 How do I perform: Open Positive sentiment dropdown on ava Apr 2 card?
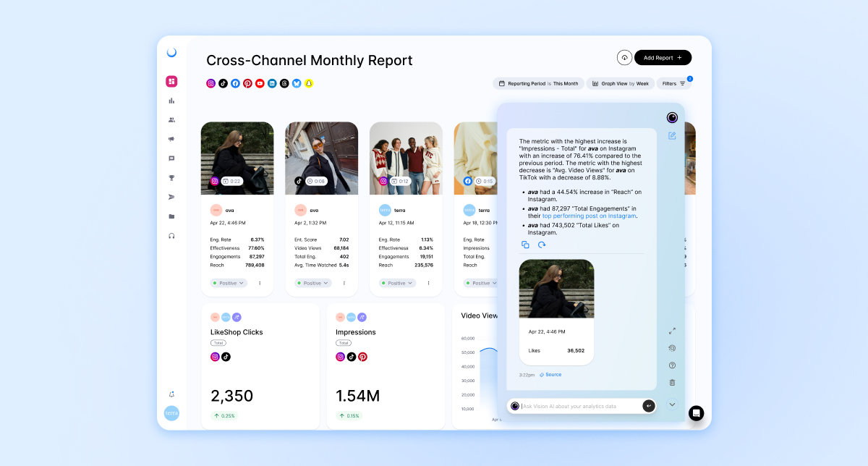pos(313,283)
